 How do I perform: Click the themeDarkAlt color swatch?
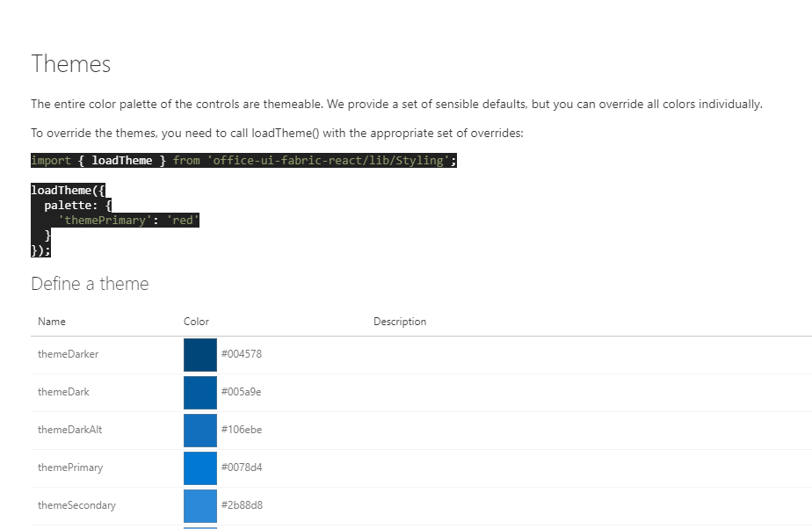(x=199, y=430)
